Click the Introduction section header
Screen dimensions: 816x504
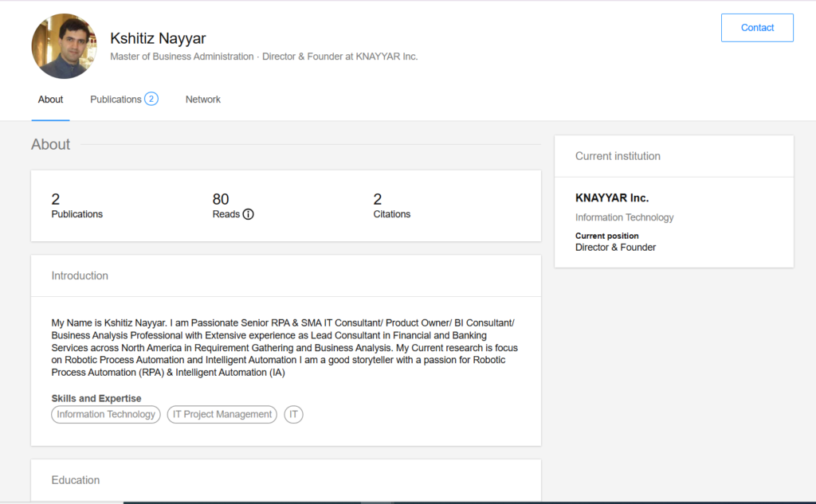pyautogui.click(x=80, y=275)
